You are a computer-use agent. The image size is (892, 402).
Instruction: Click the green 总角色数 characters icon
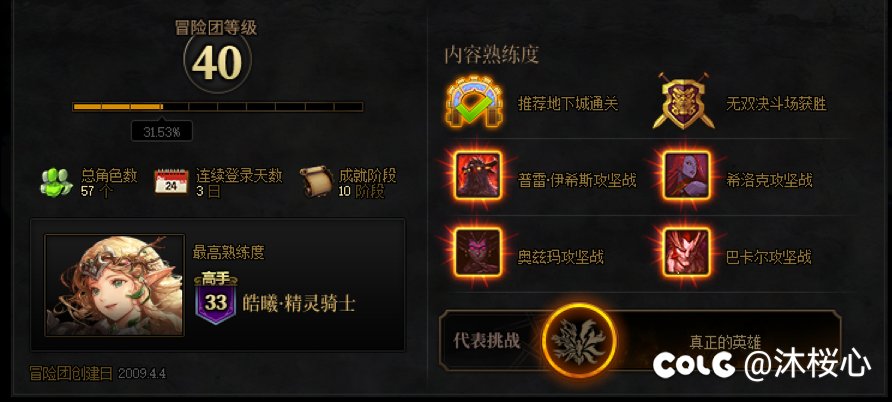[x=56, y=183]
